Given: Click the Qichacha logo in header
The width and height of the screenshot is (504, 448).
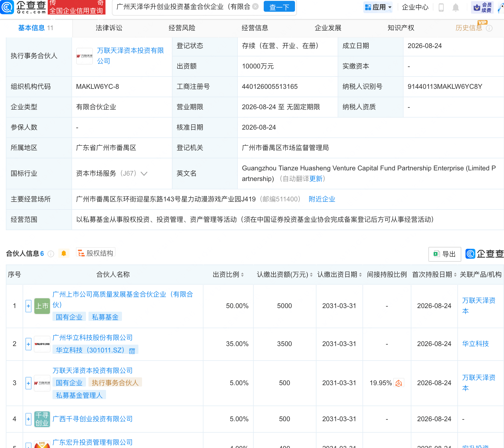Looking at the screenshot, I should click(x=23, y=7).
